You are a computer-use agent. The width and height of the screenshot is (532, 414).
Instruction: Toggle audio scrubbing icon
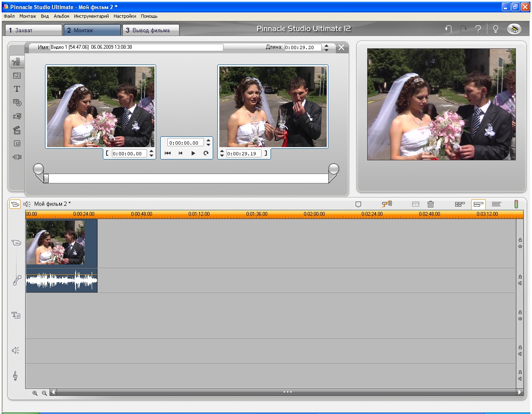387,204
